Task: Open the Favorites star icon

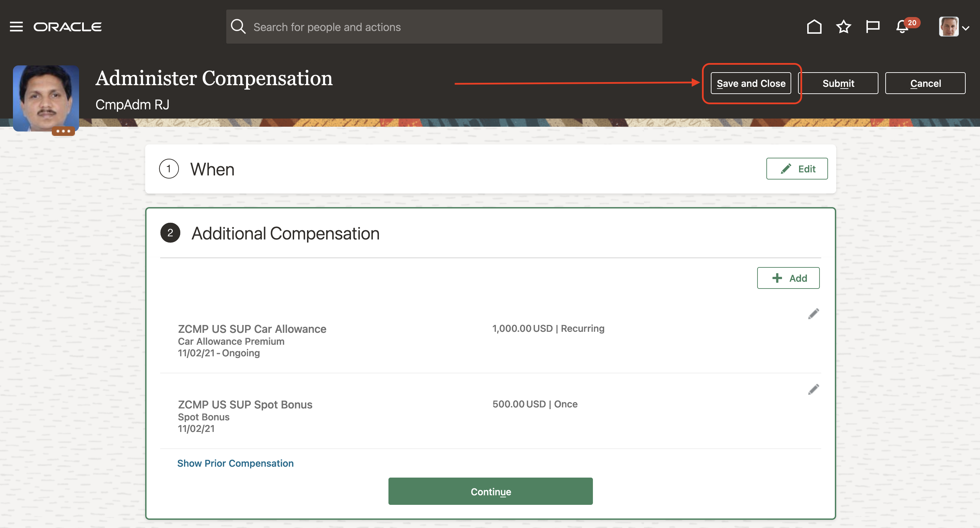Action: pos(843,27)
